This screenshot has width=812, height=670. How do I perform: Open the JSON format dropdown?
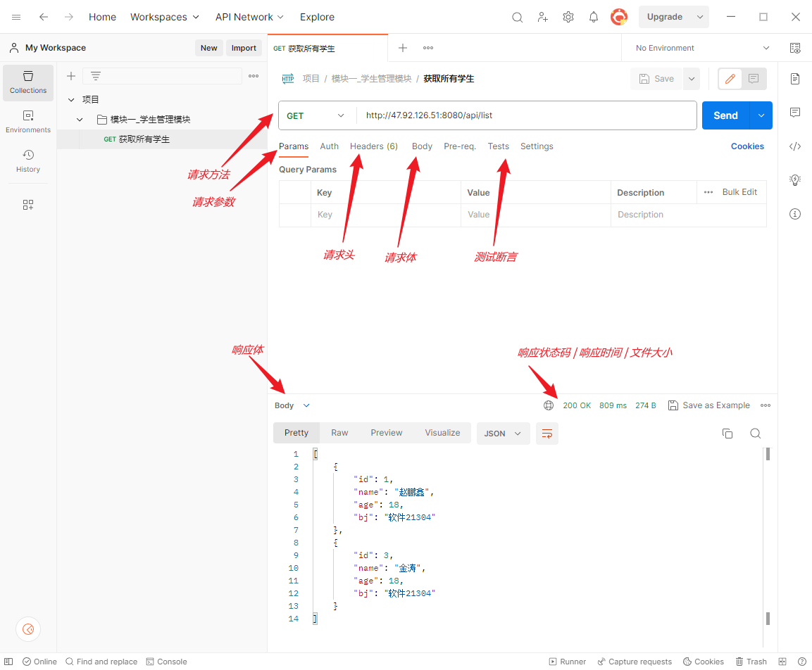[x=502, y=434]
